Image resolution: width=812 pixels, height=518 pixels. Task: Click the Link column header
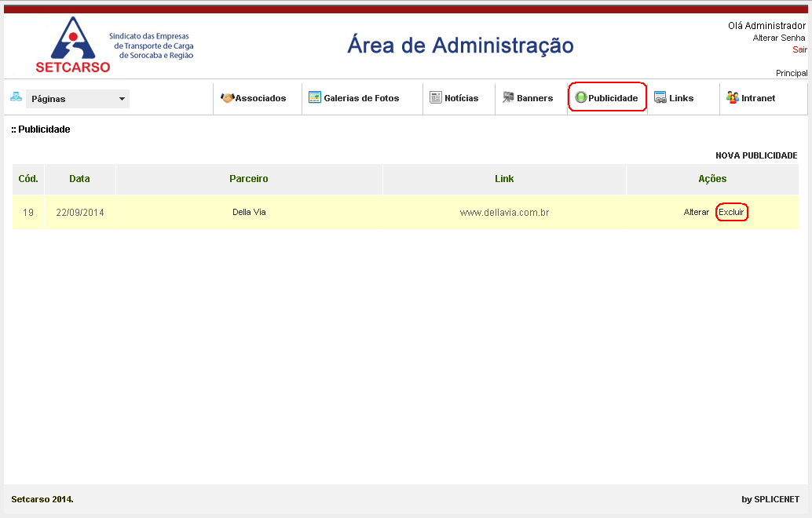[x=504, y=179]
